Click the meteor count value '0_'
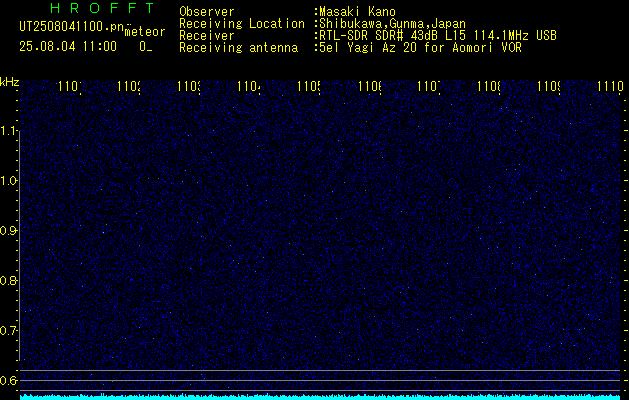The width and height of the screenshot is (629, 400). [x=145, y=47]
